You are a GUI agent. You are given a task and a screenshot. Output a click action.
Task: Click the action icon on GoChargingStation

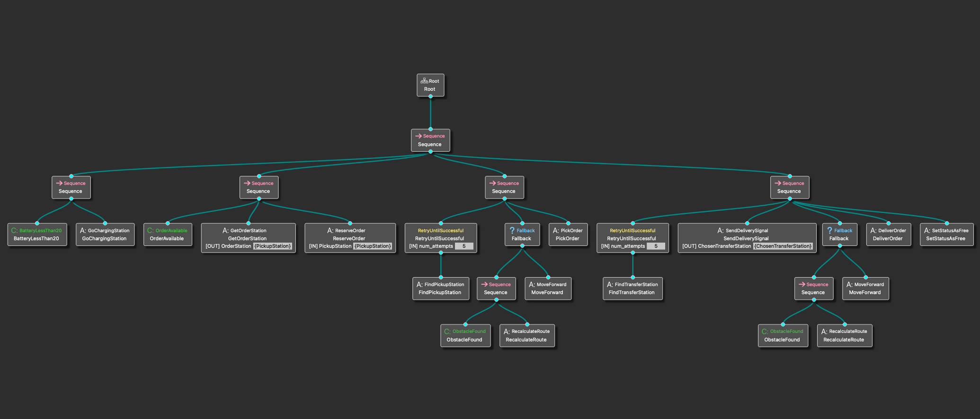(x=83, y=230)
